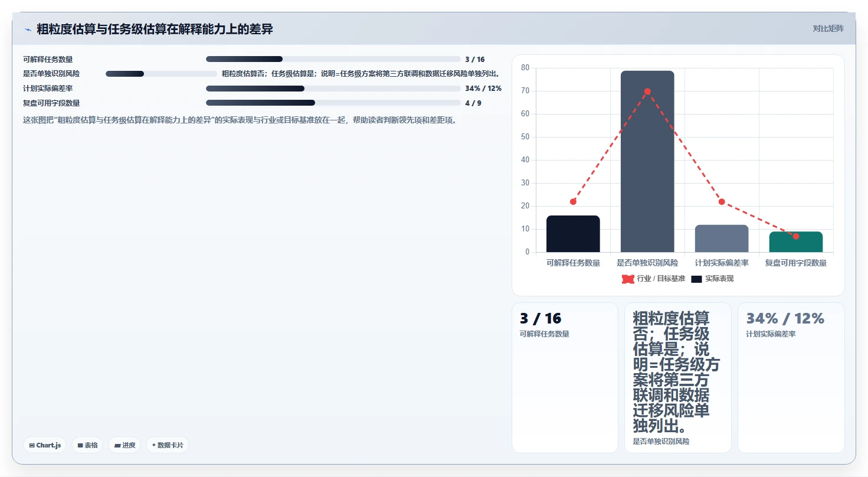
Task: Click the 计划实际偏差率 progress bar
Action: pos(333,89)
